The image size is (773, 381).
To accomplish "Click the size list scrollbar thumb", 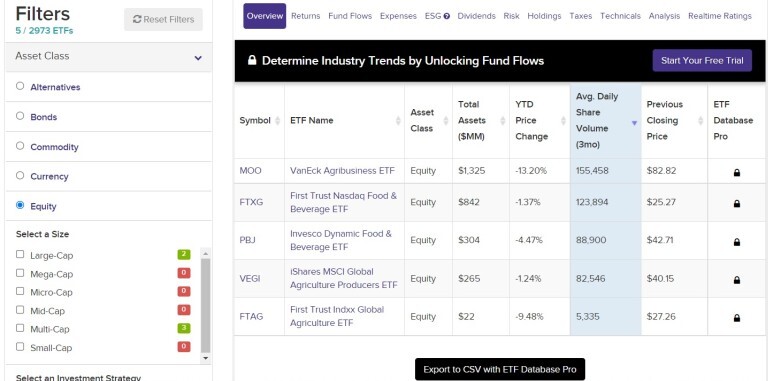I will (x=206, y=306).
